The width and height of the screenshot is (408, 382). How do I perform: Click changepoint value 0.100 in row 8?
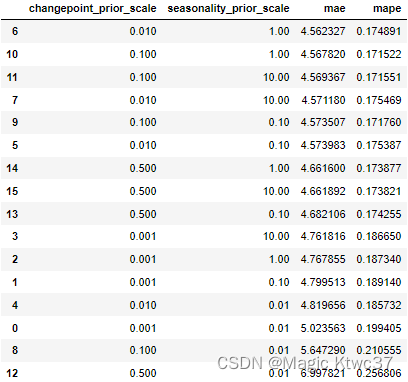143,350
